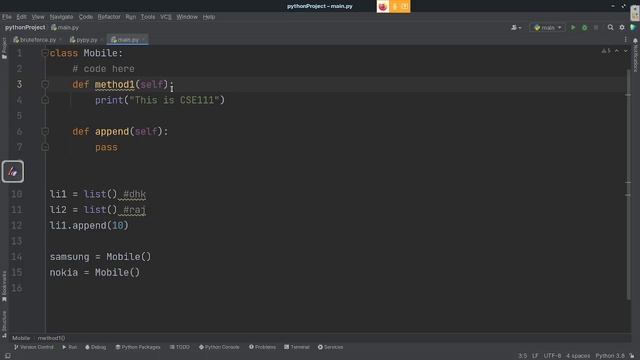The height and width of the screenshot is (360, 640).
Task: Collapse append method fold marker line 6
Action: [45, 131]
